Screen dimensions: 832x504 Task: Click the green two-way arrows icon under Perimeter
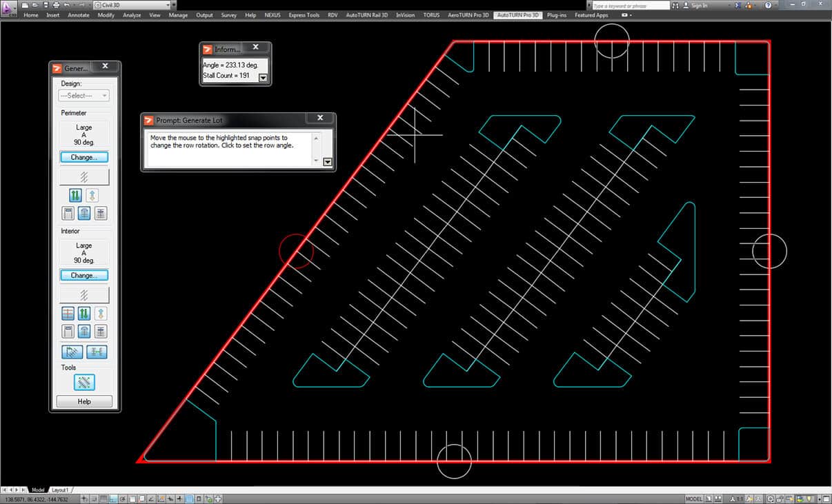pos(75,195)
